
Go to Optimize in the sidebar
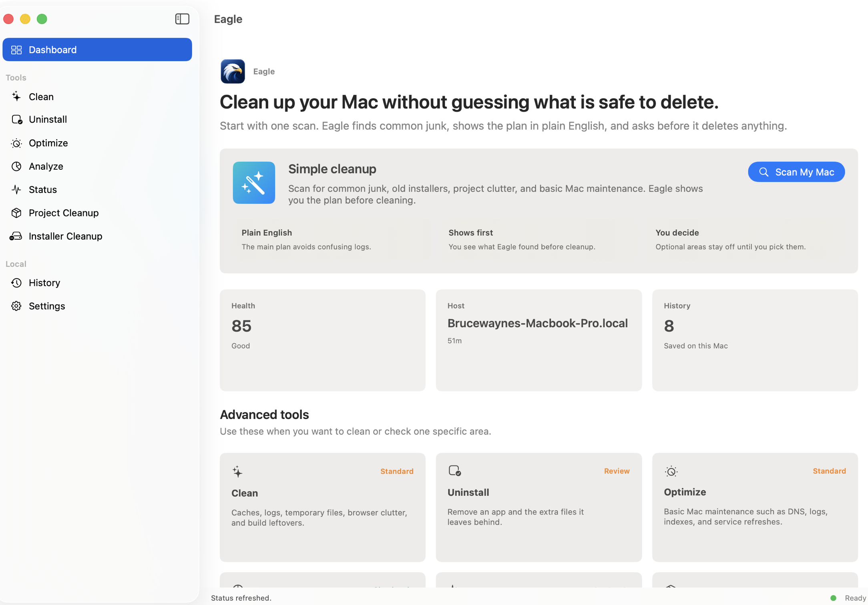click(x=97, y=143)
